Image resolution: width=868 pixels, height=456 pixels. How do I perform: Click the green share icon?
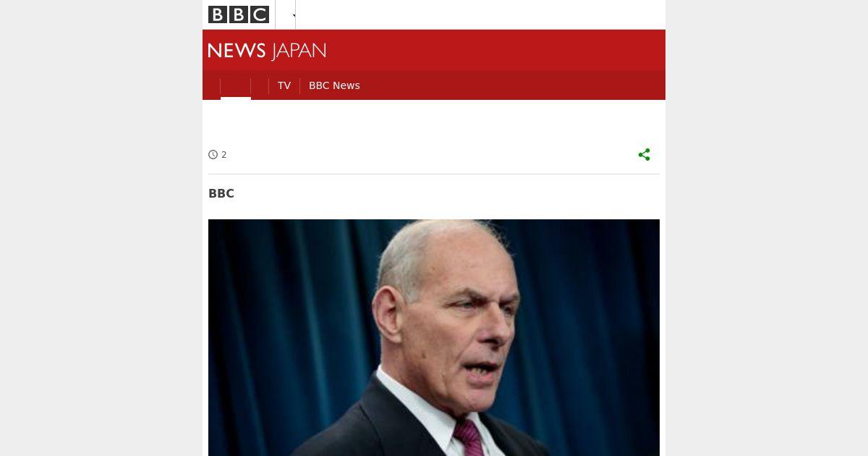point(644,154)
